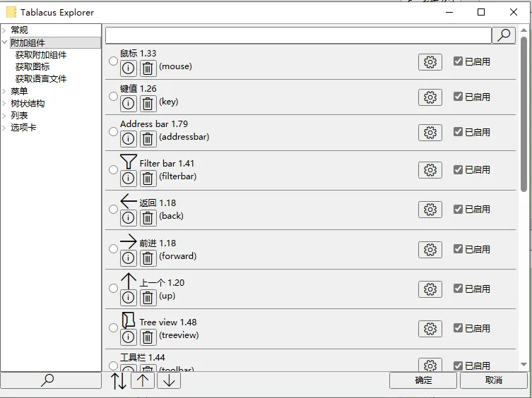Image resolution: width=532 pixels, height=398 pixels.
Task: Open options gear for key add-on
Action: click(430, 97)
